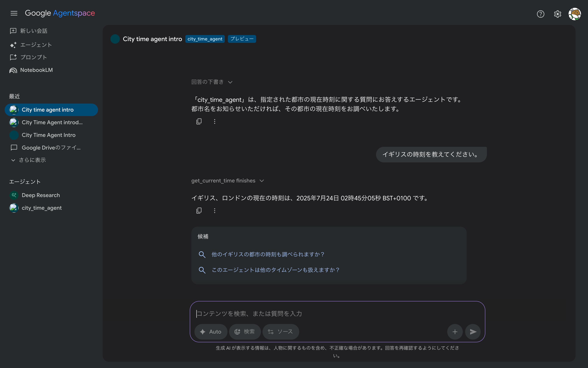Click the search icon beside first suggestion
Viewport: 588px width, 368px height.
202,255
